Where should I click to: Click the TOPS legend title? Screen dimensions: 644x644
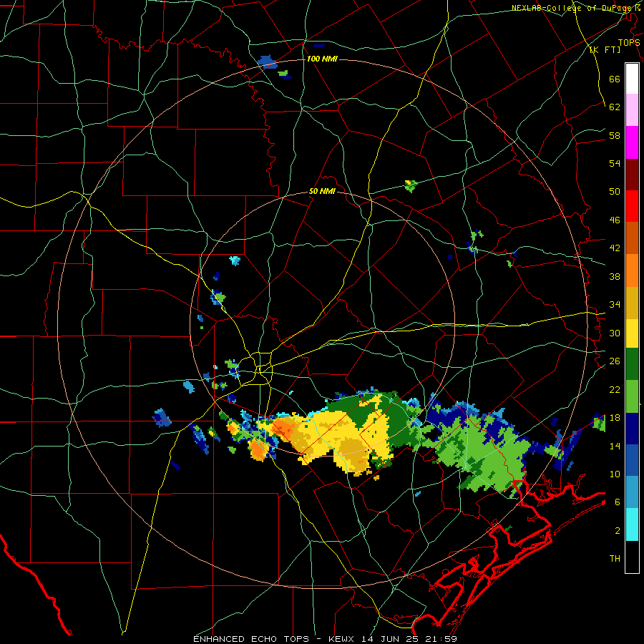[x=629, y=42]
